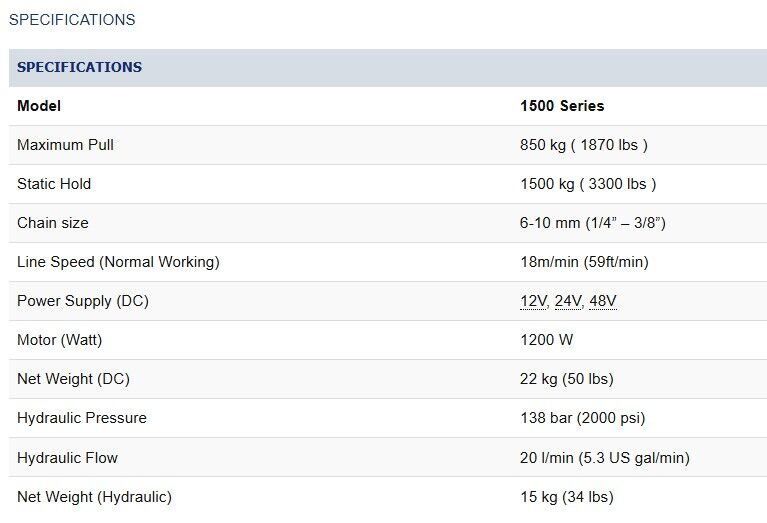Viewport: 767px width, 523px height.
Task: Select the Static Hold row label
Action: coord(54,184)
